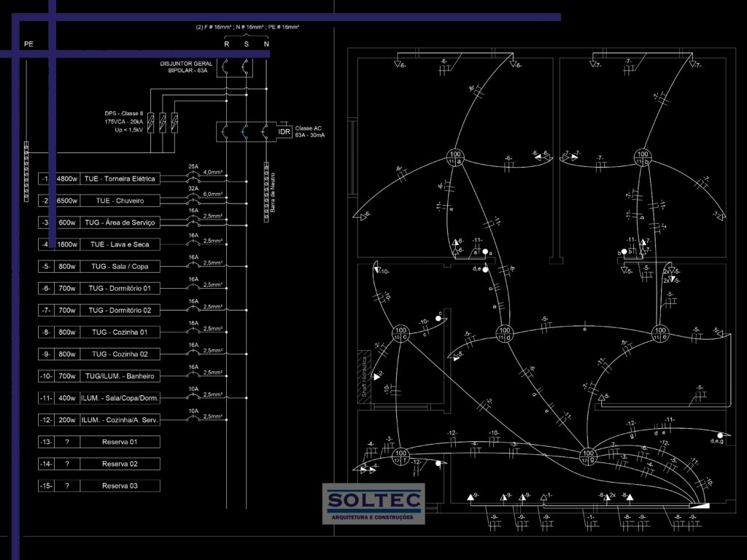Select the 32A breaker symbol for Chuveiro
This screenshot has height=560, width=747.
pos(193,197)
